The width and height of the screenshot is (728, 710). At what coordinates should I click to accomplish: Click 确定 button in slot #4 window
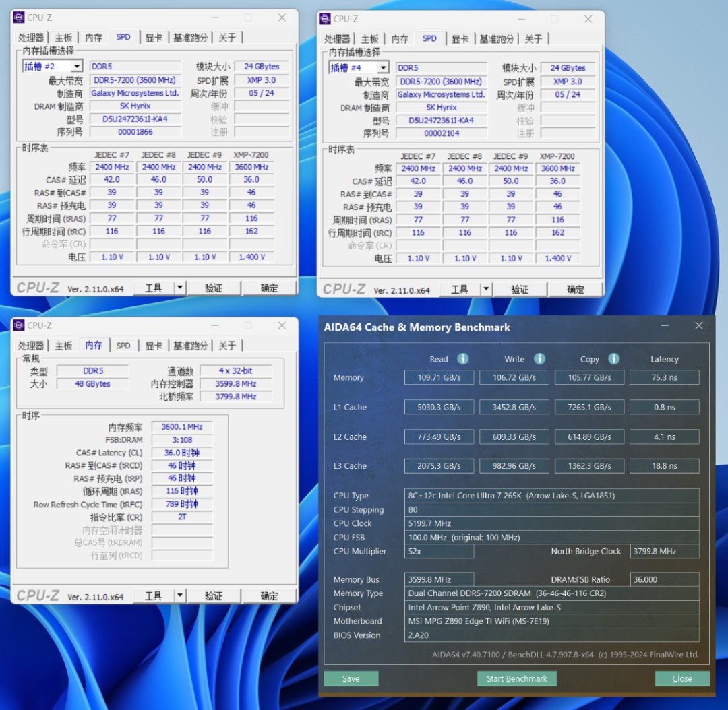tap(576, 289)
